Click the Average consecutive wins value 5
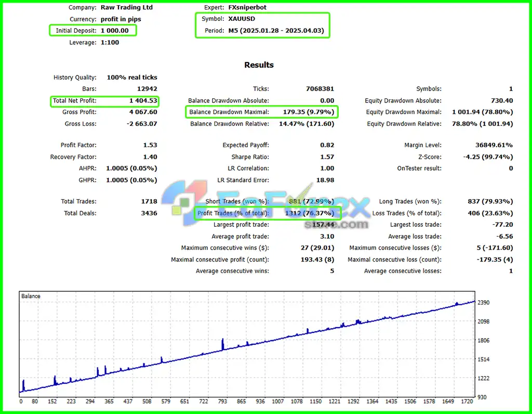This screenshot has height=414, width=532. coord(332,271)
